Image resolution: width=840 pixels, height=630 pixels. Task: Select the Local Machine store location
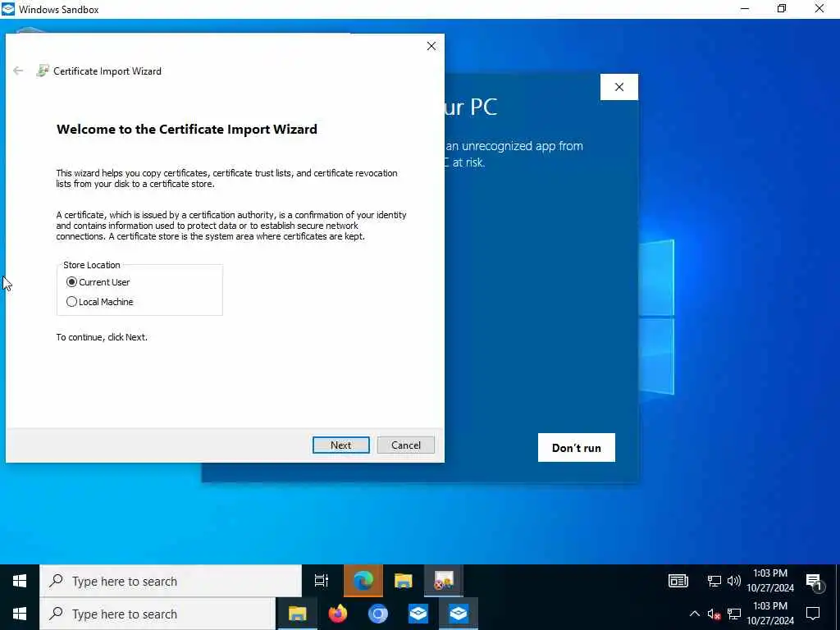71,302
